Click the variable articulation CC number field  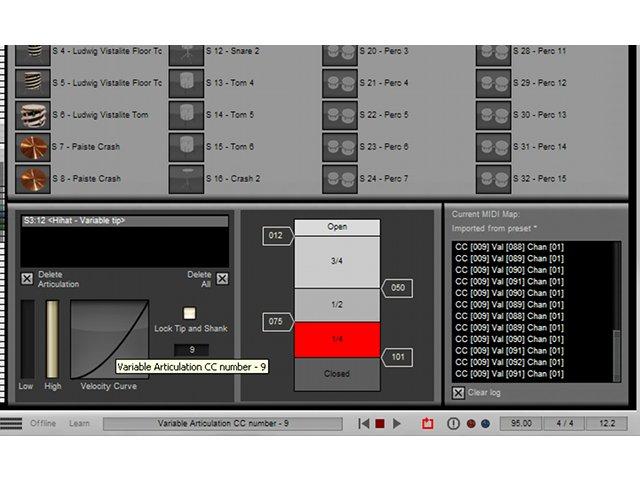click(x=191, y=350)
